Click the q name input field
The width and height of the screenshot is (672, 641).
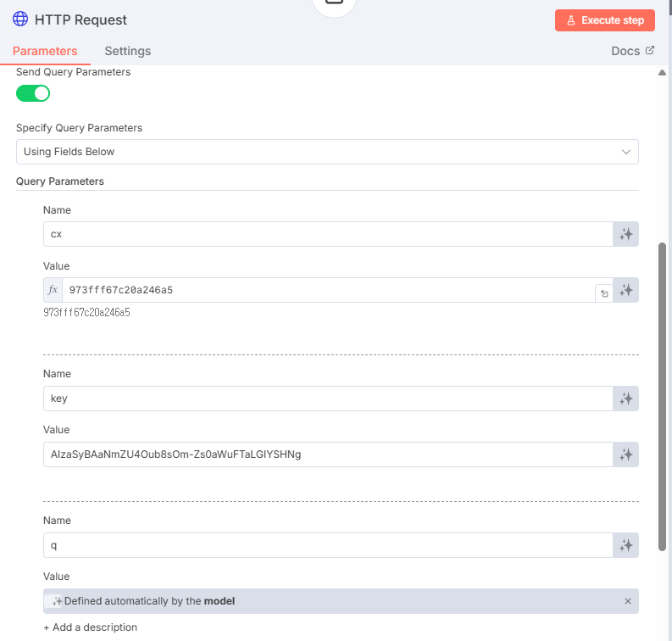pyautogui.click(x=327, y=545)
